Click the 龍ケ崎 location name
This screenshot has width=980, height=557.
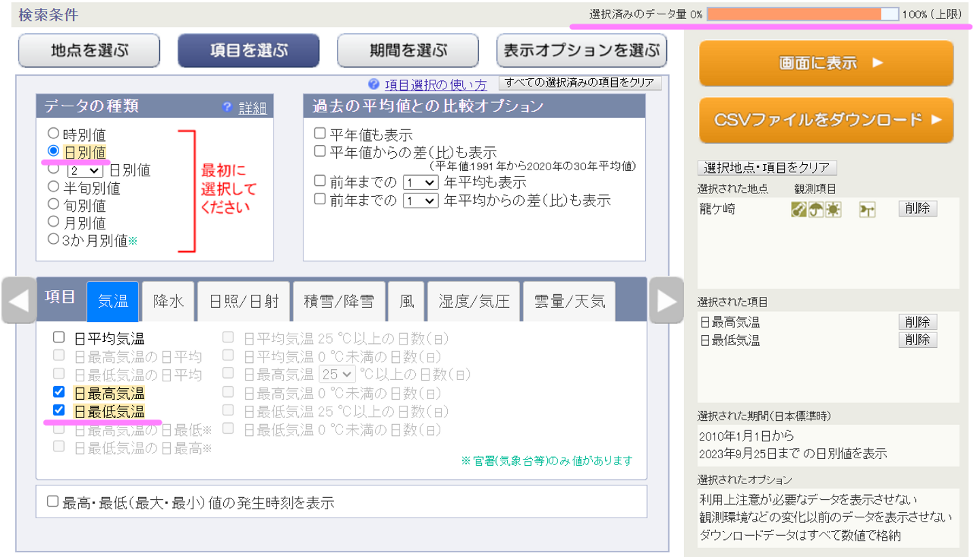(717, 209)
